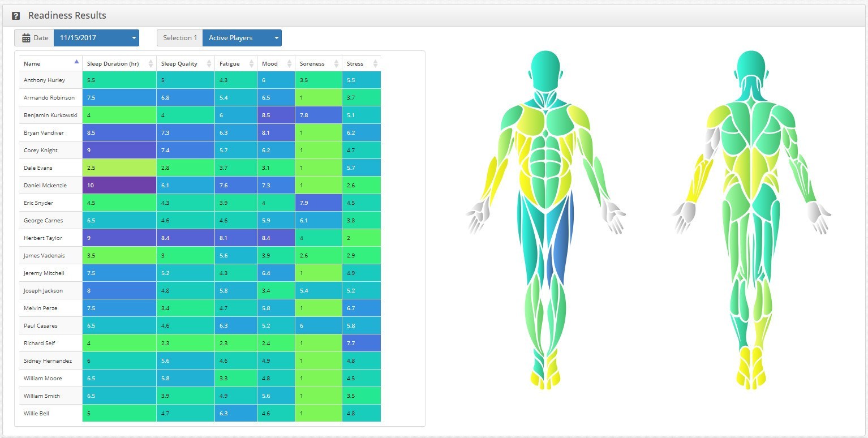The width and height of the screenshot is (868, 438).
Task: Sort by Mood column arrows
Action: (x=289, y=64)
